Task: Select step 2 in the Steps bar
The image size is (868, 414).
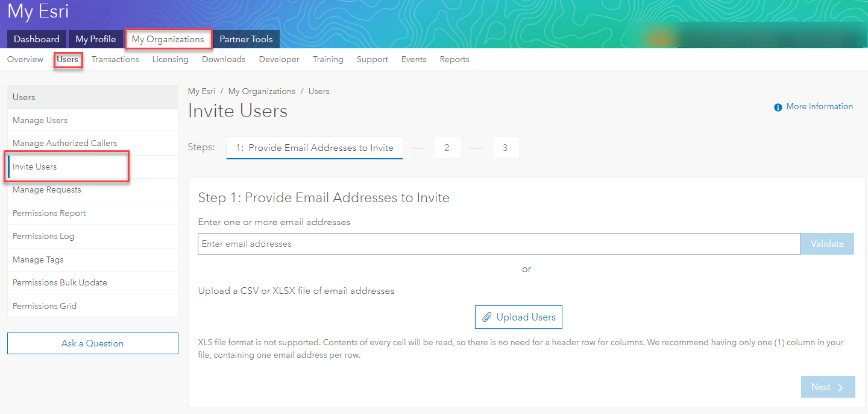Action: (447, 147)
